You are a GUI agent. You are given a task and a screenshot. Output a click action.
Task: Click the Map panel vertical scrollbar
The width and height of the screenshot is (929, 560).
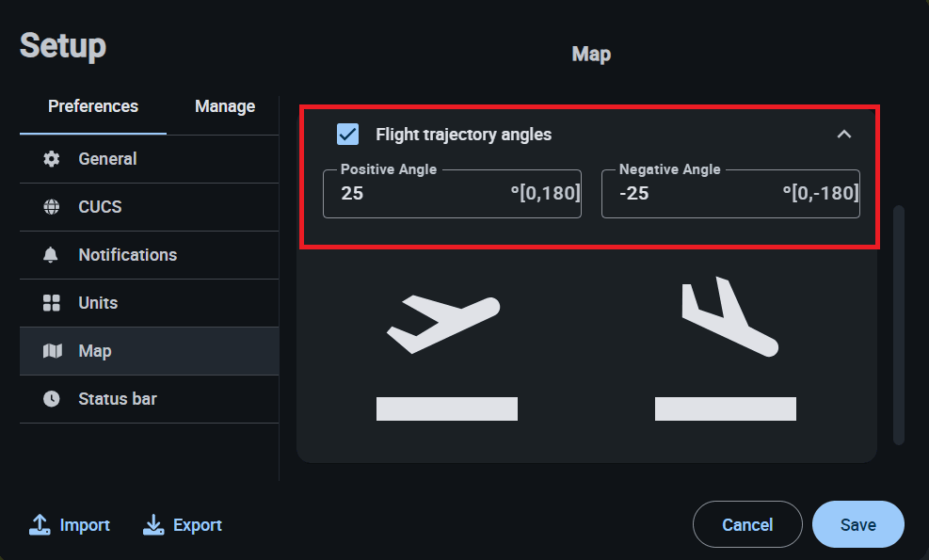coord(898,325)
